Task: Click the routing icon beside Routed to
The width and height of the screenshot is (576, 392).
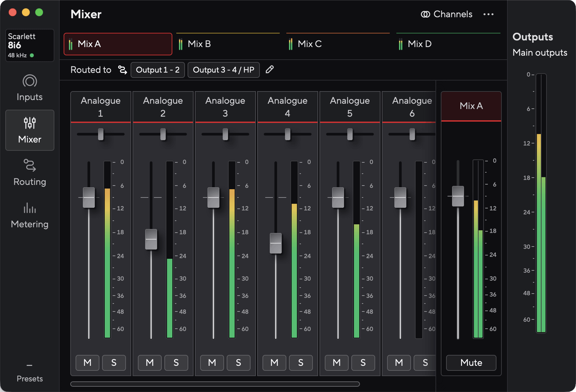Action: (123, 70)
